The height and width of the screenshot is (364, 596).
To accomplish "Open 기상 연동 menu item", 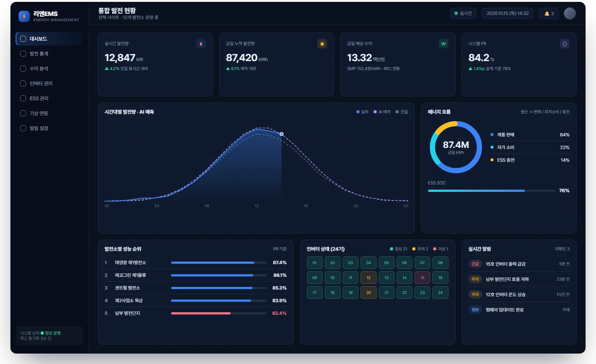I will click(x=49, y=113).
